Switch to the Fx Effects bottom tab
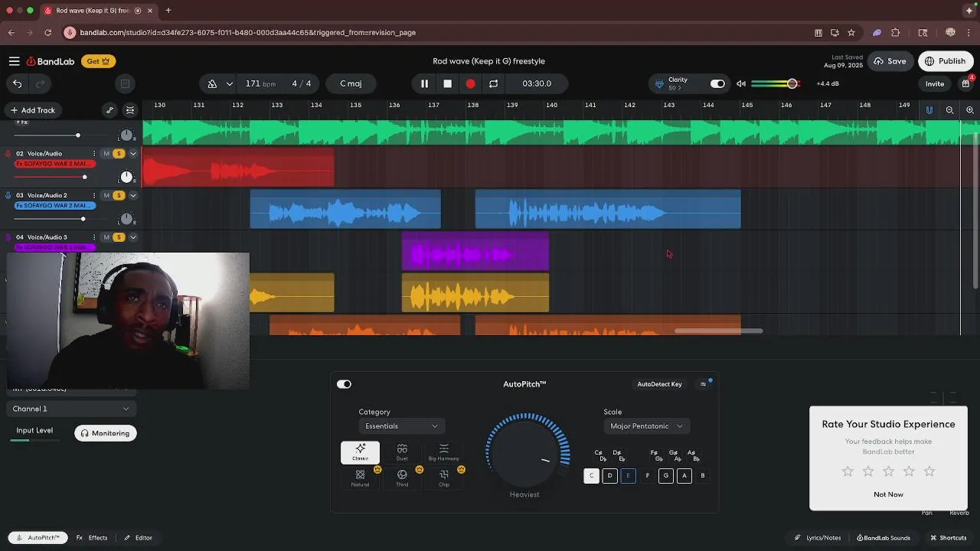 click(x=91, y=538)
